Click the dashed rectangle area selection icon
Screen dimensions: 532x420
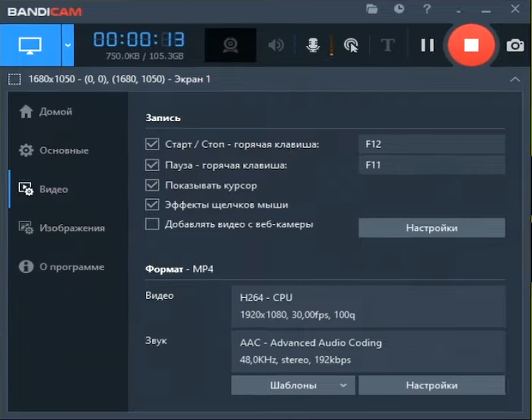pyautogui.click(x=14, y=79)
